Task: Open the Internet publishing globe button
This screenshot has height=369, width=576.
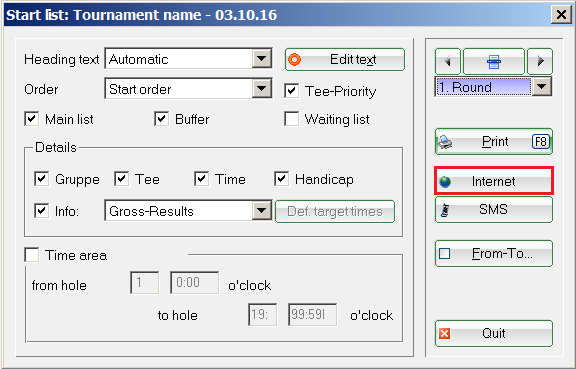Action: 494,181
